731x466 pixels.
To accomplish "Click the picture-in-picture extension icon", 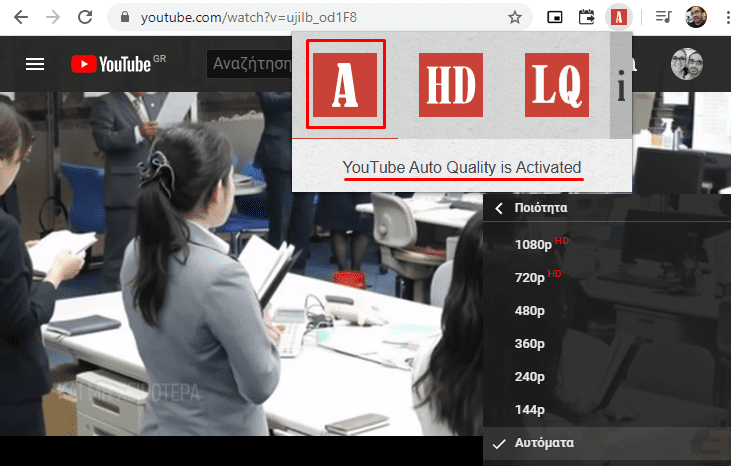I will pyautogui.click(x=554, y=17).
